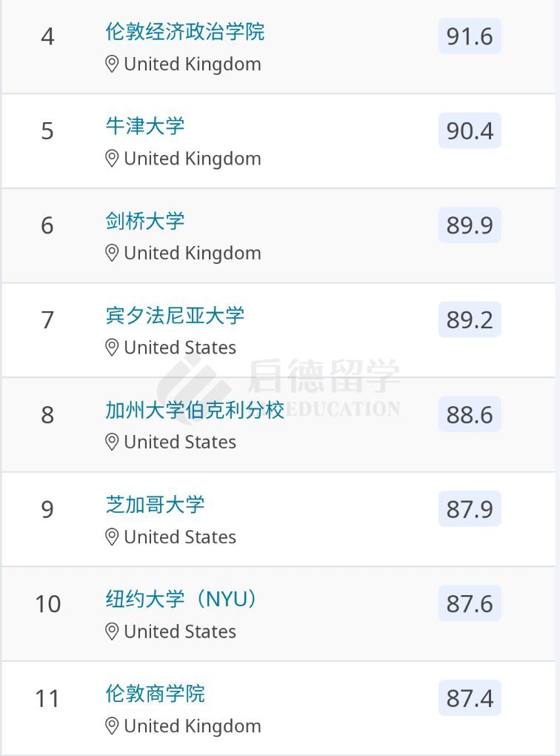Click the 87.4 score badge

[470, 698]
